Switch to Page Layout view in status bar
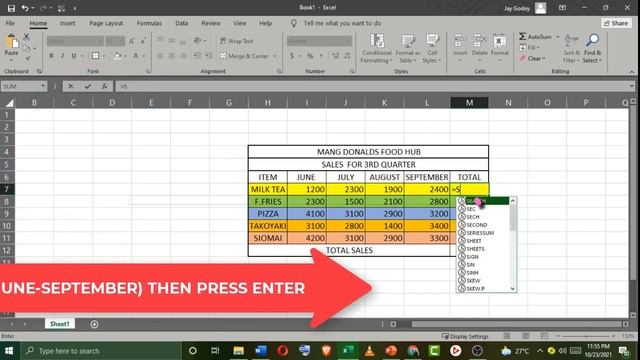Viewport: 640px width, 360px height. [525, 336]
